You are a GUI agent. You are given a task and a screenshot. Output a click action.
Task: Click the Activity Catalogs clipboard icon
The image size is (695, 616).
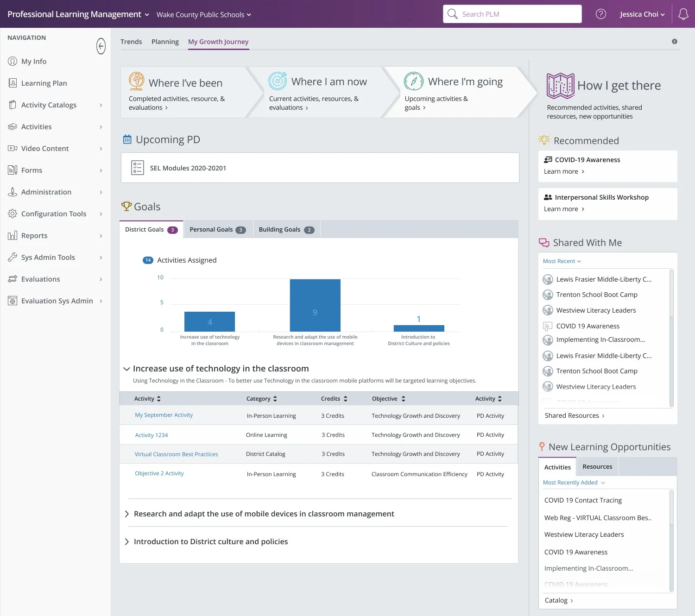[13, 105]
